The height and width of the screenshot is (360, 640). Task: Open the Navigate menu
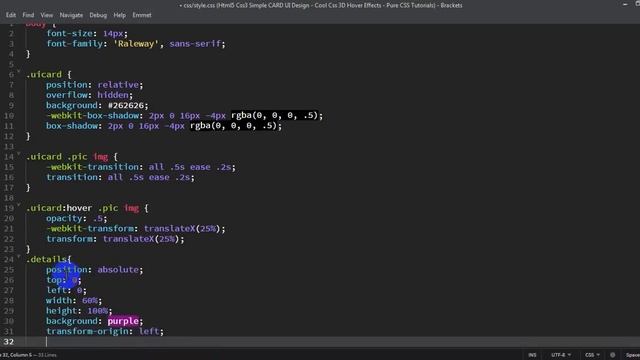click(x=71, y=15)
